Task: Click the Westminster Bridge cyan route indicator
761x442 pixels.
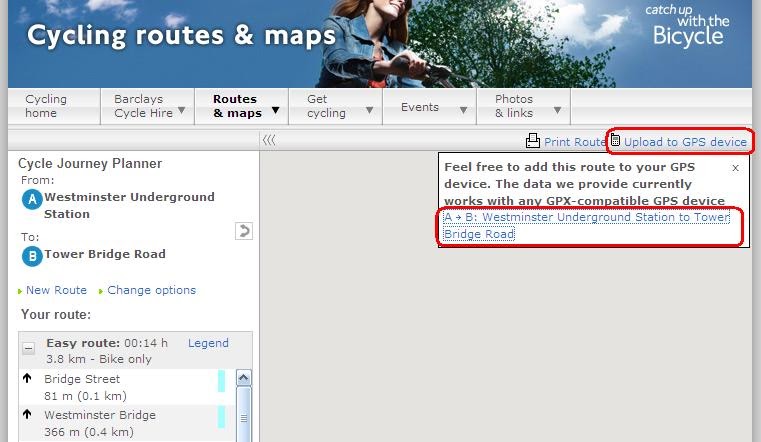Action: (x=221, y=417)
